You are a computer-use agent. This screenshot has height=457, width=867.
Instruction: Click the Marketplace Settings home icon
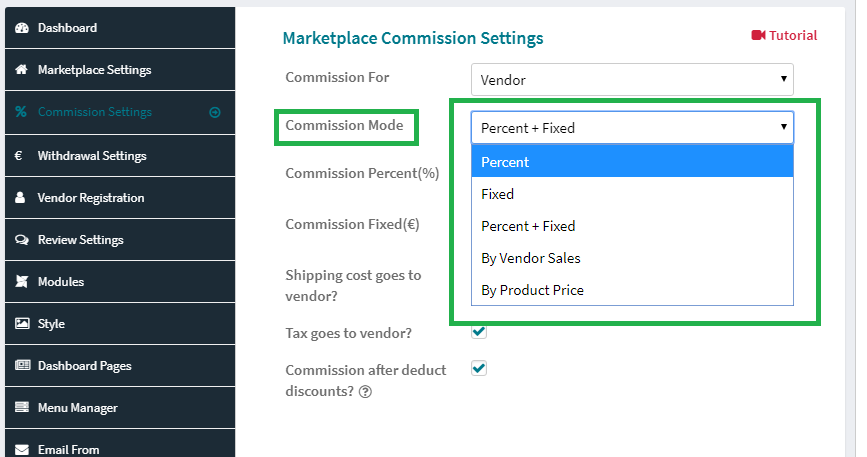22,70
